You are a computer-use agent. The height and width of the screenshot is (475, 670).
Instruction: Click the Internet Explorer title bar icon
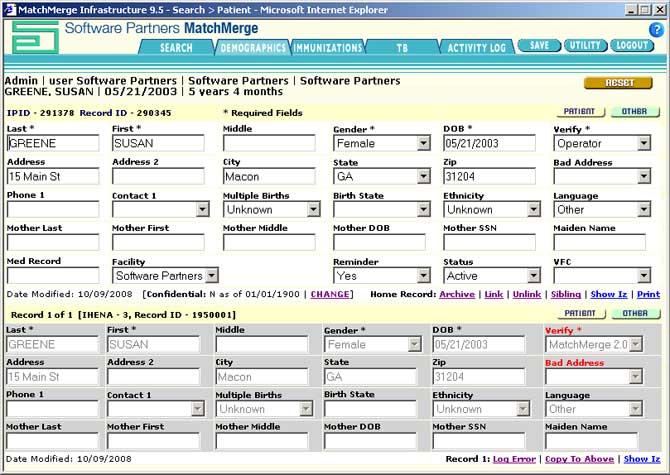(x=9, y=9)
